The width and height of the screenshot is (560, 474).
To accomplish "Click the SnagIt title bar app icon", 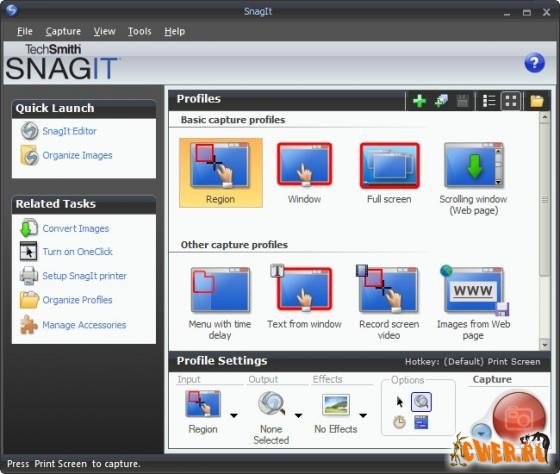I will click(11, 10).
